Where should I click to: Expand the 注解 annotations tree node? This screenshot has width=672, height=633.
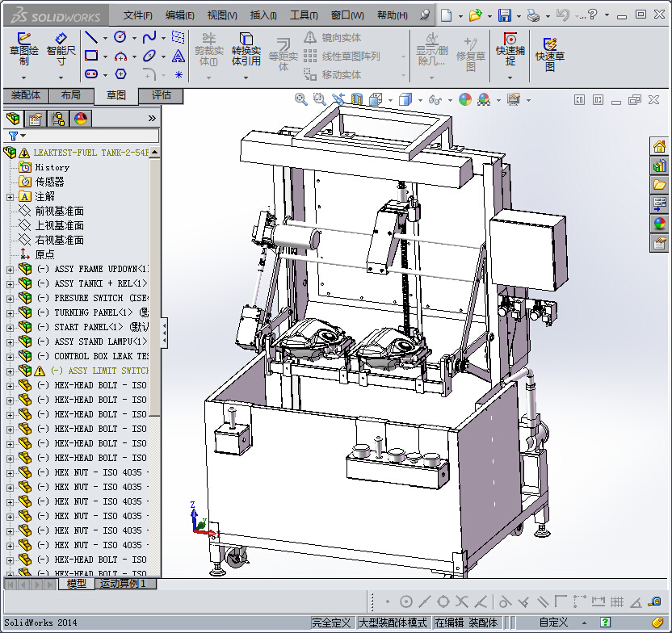(10, 196)
